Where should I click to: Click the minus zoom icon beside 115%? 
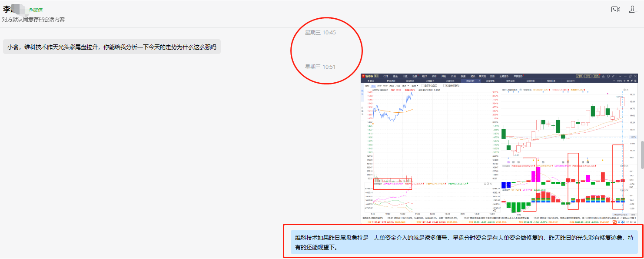(x=614, y=81)
